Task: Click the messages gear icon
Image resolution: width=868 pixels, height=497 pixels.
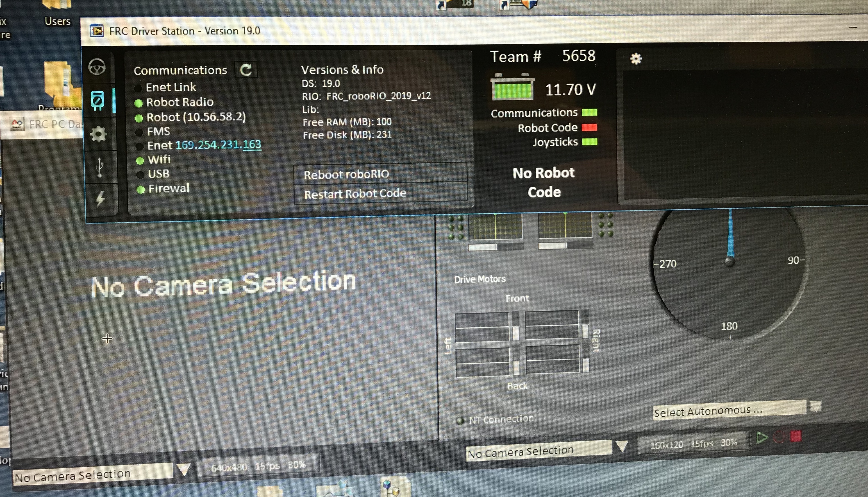Action: tap(636, 59)
